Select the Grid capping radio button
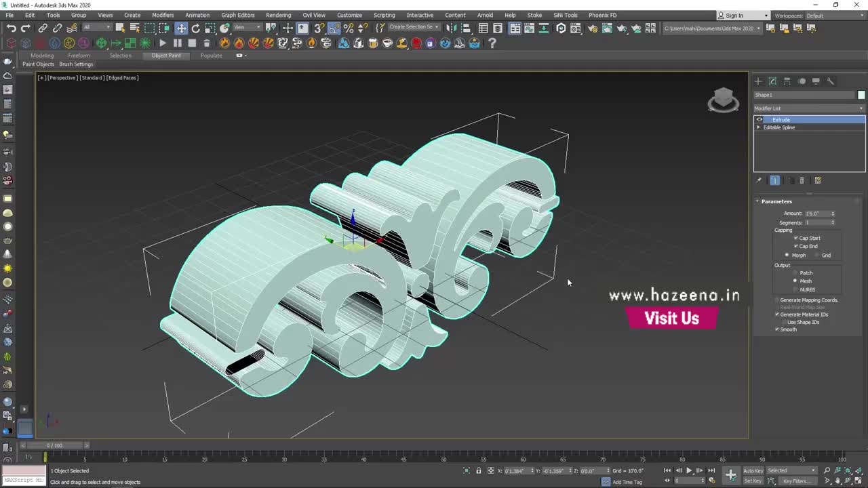 [818, 256]
